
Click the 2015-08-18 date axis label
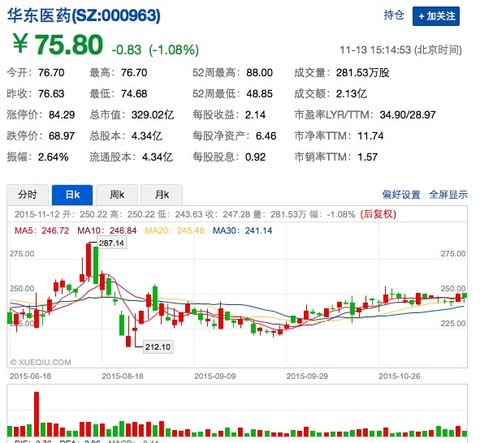tap(122, 376)
